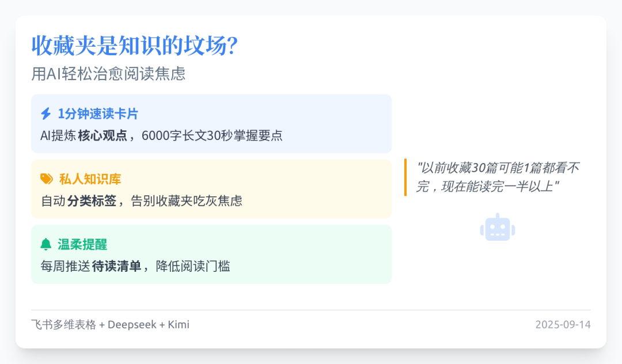Image resolution: width=622 pixels, height=364 pixels.
Task: Click the orange vertical quote bar
Action: 405,177
